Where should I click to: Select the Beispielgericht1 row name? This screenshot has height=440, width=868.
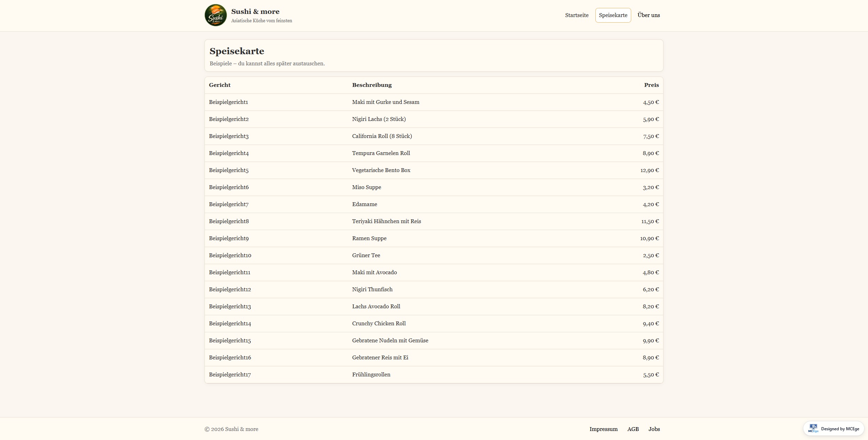(x=228, y=102)
